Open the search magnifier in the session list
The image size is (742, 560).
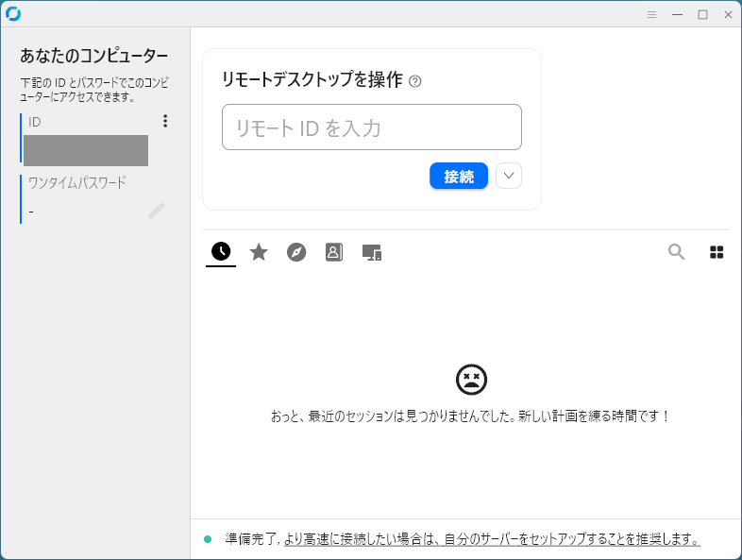(x=676, y=251)
